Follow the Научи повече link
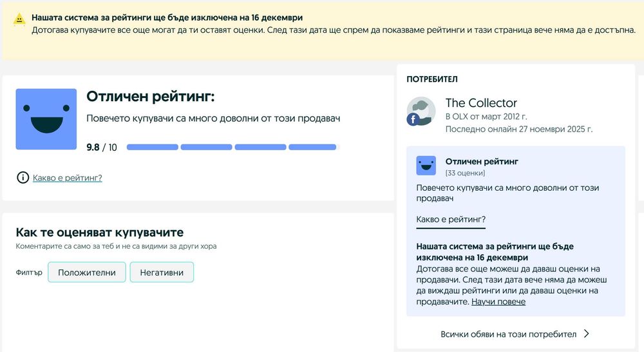The height and width of the screenshot is (352, 644). 498,302
